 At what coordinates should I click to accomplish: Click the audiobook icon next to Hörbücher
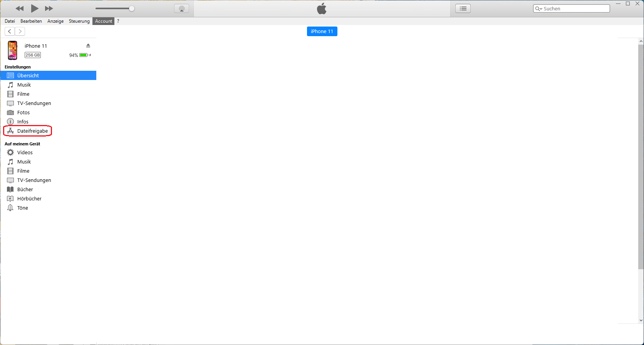click(x=10, y=198)
